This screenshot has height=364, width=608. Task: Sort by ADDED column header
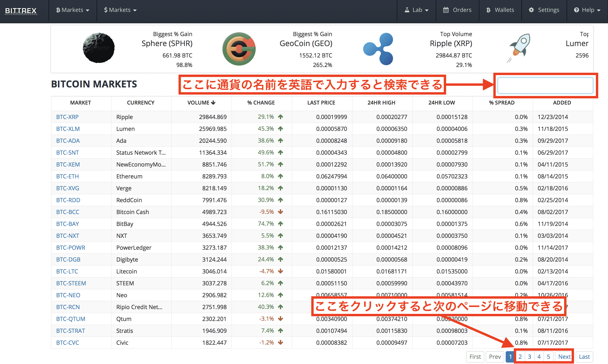pyautogui.click(x=562, y=103)
